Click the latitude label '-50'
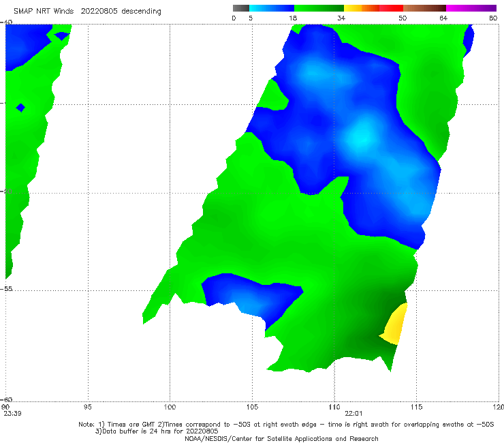 7,191
